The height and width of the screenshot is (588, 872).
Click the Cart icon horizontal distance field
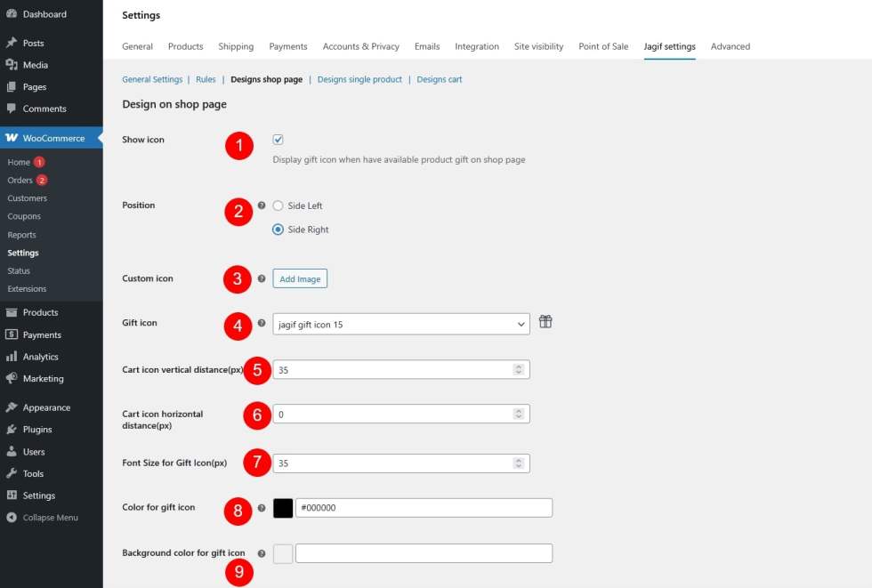point(392,415)
